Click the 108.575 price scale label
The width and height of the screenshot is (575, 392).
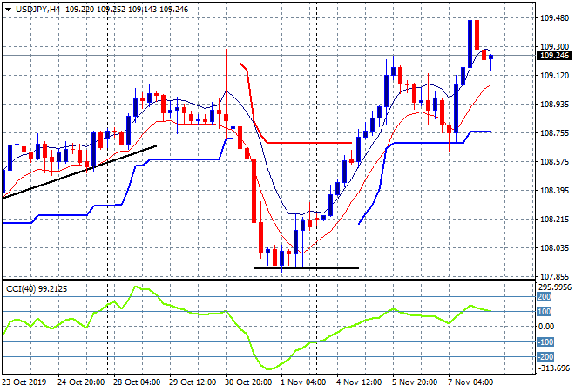tap(554, 162)
